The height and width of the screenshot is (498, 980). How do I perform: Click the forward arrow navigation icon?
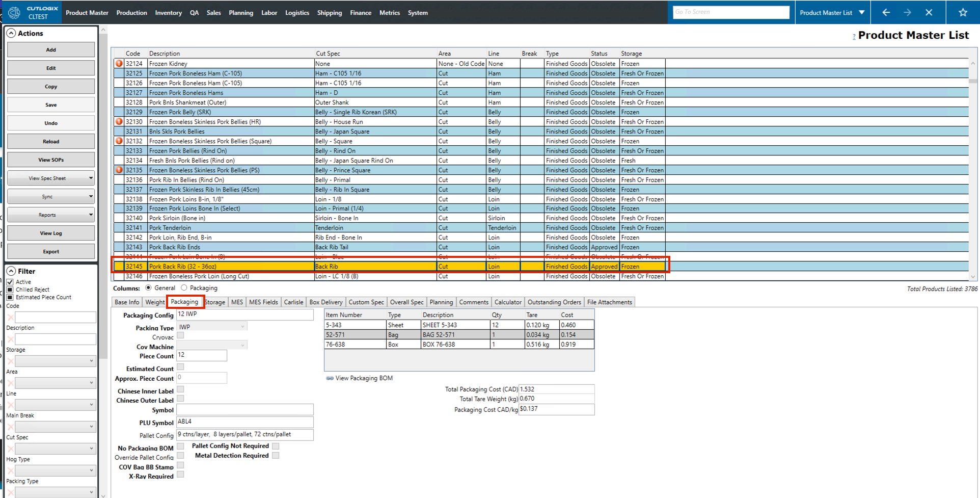coord(907,12)
